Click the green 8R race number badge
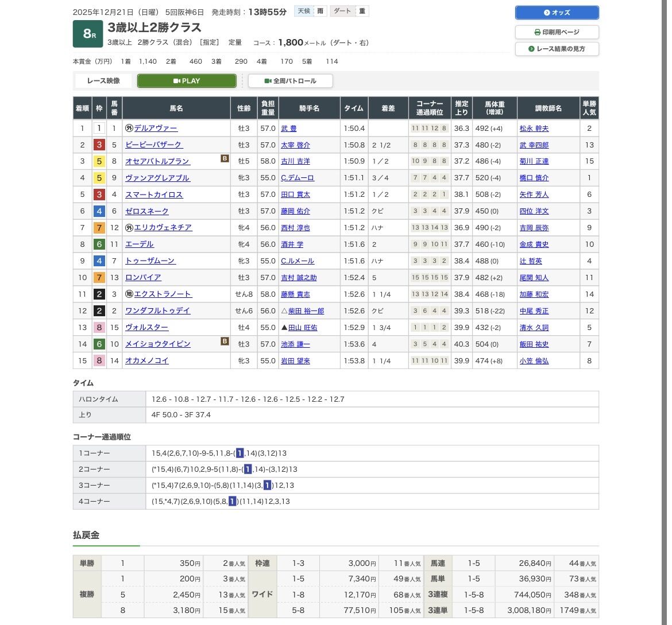 pos(88,33)
